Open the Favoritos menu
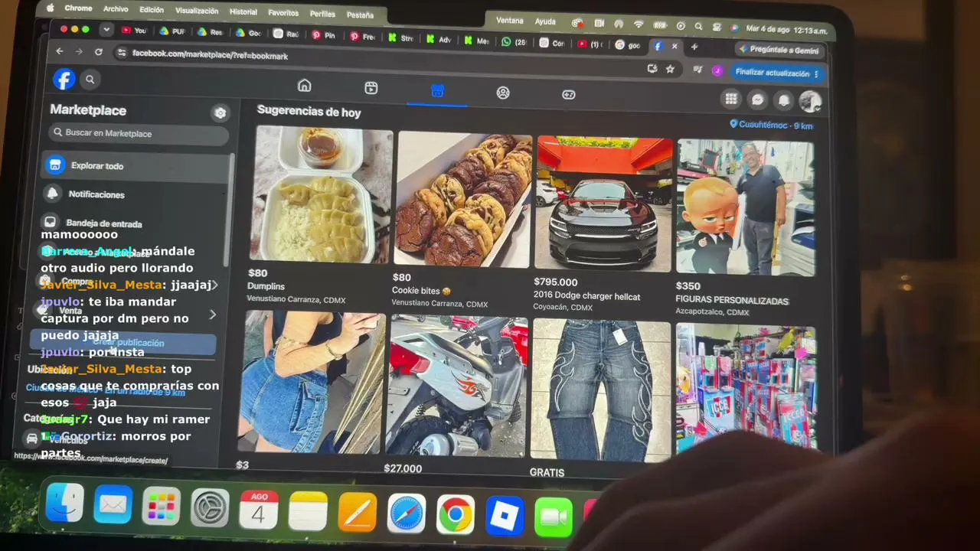Screen dimensions: 980x551 (283, 13)
